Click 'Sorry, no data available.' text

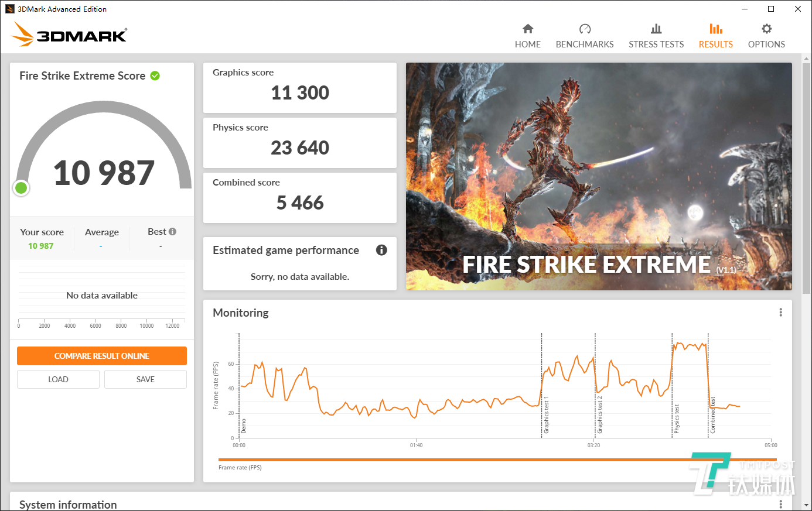pyautogui.click(x=300, y=276)
